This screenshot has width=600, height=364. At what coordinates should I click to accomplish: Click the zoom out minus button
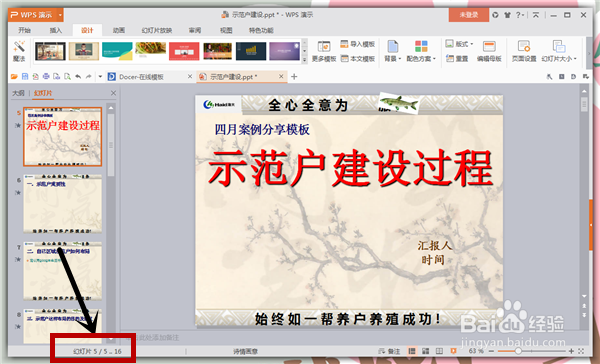click(x=491, y=351)
